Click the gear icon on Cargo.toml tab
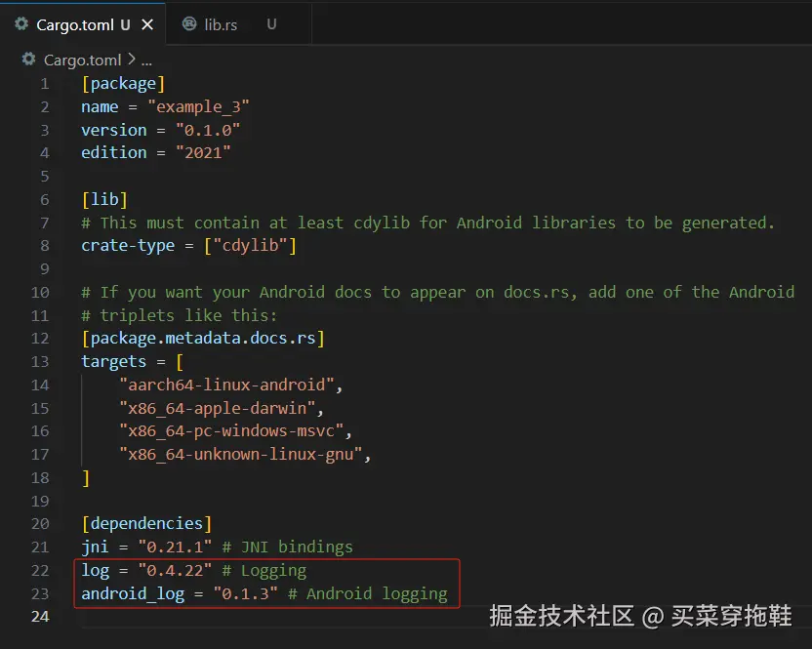This screenshot has width=812, height=649. [x=21, y=23]
